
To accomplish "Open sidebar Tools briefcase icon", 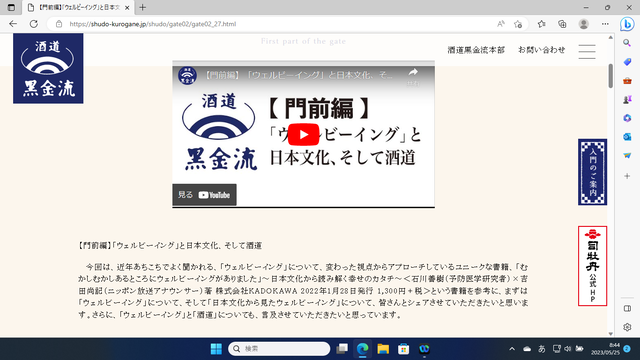I will 627,80.
